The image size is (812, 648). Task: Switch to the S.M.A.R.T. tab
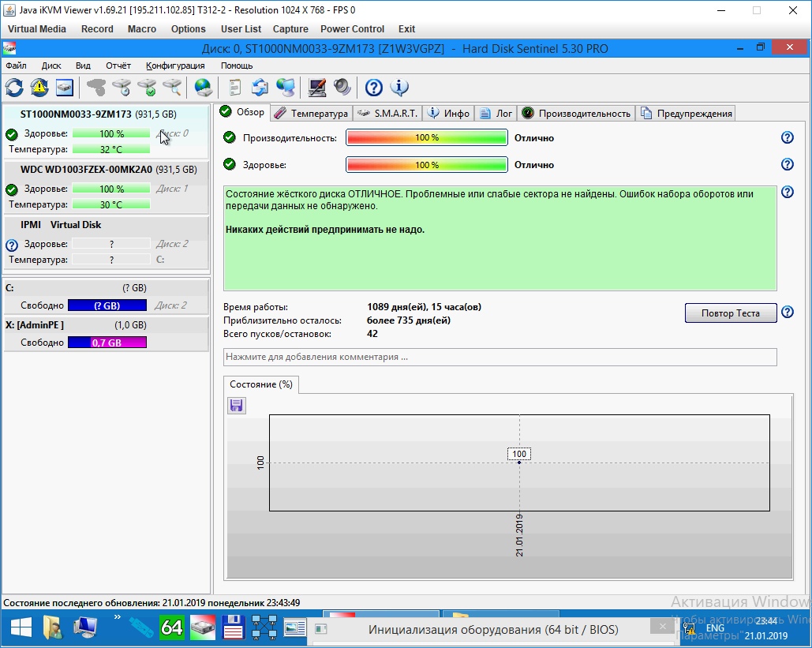387,114
